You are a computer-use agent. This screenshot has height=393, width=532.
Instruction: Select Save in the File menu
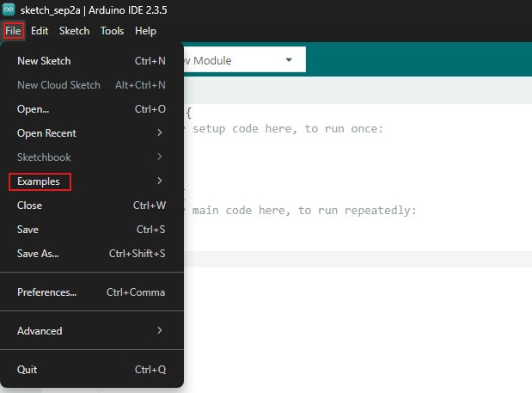[92, 230]
